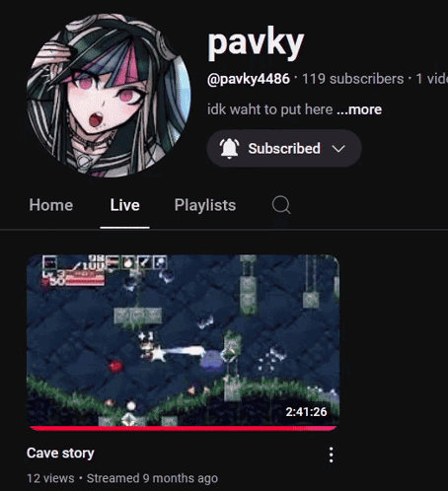
Task: Expand description with ...more
Action: [x=359, y=109]
